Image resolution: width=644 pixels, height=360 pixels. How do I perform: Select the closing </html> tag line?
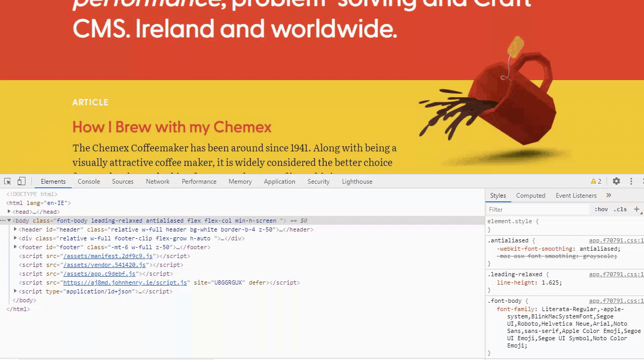(x=18, y=309)
